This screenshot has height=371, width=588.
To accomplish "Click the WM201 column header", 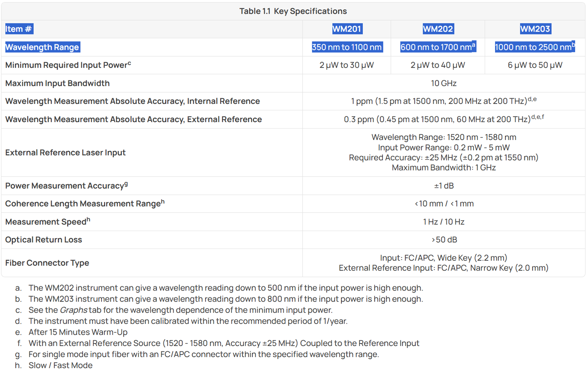I will [347, 29].
